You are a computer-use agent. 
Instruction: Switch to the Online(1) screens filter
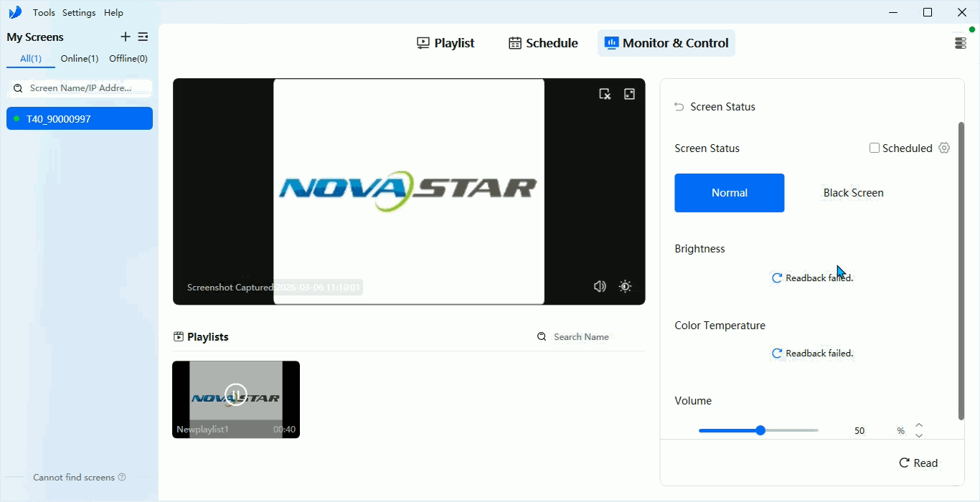[x=80, y=59]
